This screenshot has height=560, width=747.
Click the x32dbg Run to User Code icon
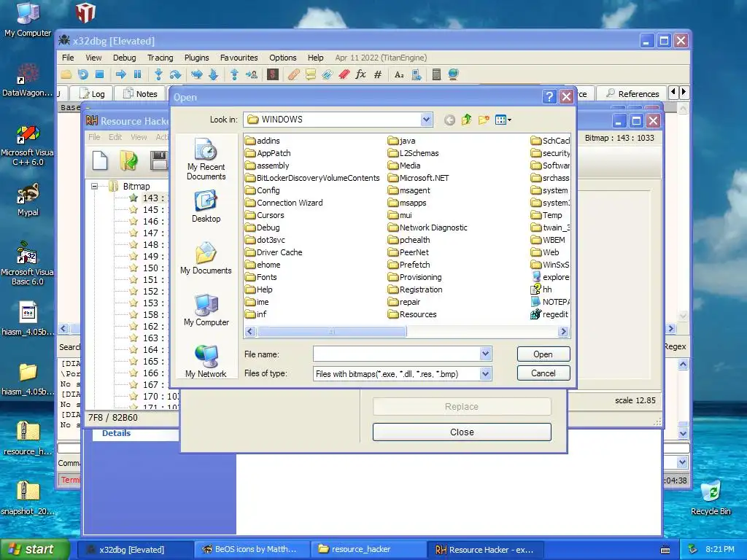coord(251,74)
